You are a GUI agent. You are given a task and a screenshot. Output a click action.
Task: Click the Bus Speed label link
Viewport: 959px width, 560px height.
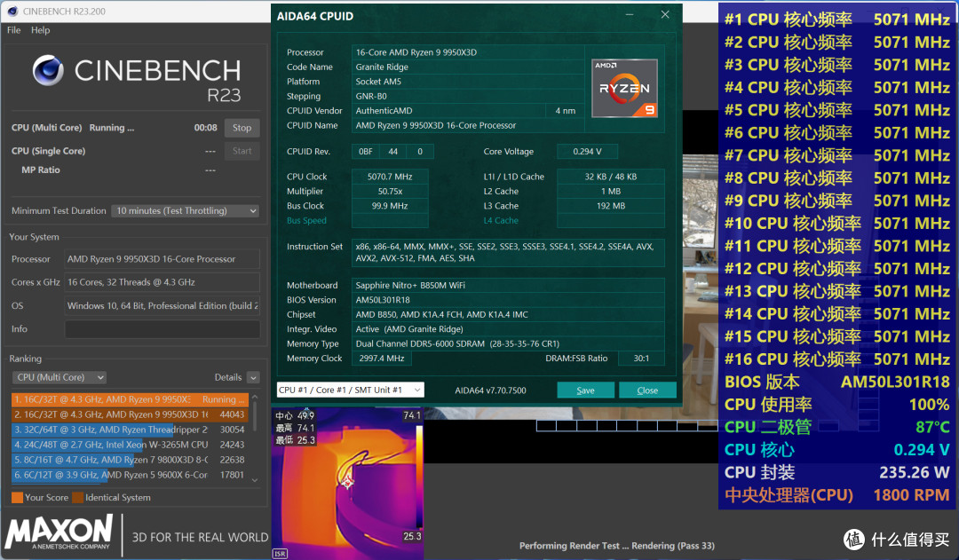306,221
